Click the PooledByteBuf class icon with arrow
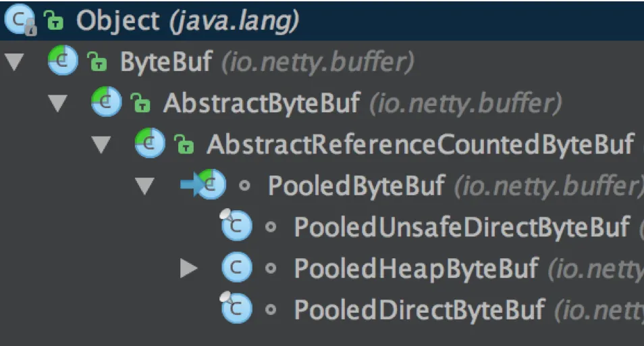This screenshot has width=644, height=346. pyautogui.click(x=204, y=184)
